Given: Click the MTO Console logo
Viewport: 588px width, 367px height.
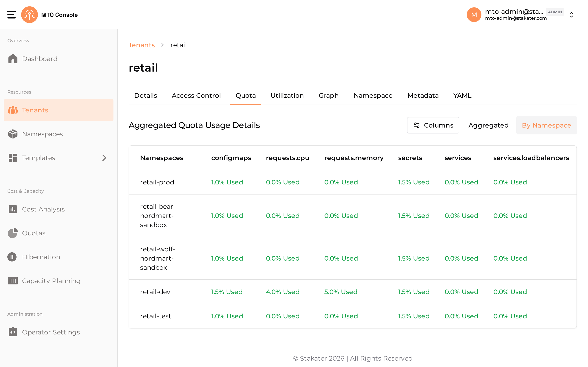Looking at the screenshot, I should click(x=29, y=14).
